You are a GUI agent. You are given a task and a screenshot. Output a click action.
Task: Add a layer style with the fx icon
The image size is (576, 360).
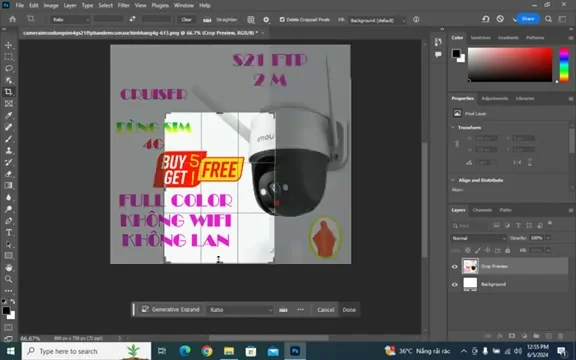pyautogui.click(x=500, y=336)
